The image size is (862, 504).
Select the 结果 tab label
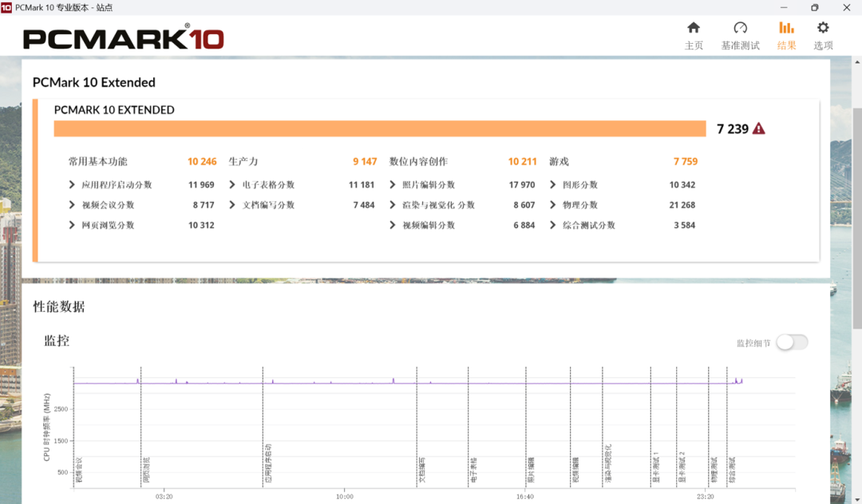(787, 45)
